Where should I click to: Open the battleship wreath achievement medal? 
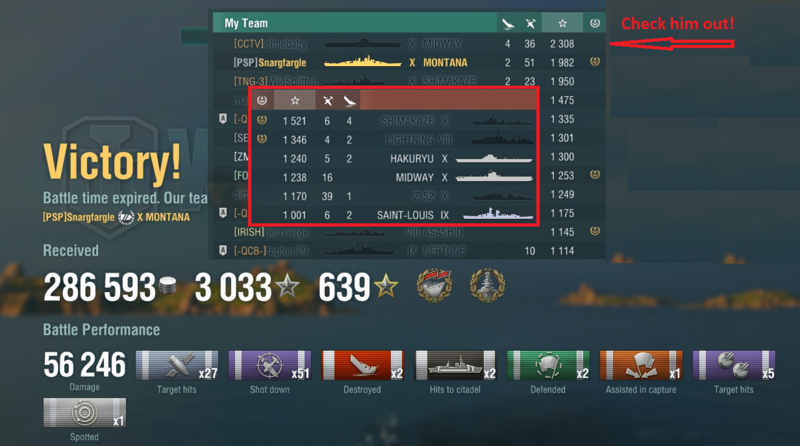487,285
